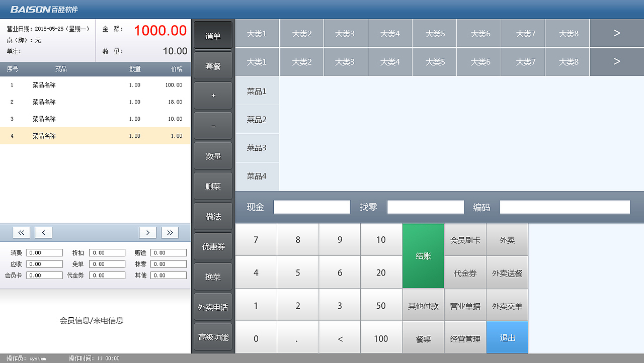Image resolution: width=644 pixels, height=363 pixels.
Task: Tap keypad number 5
Action: [x=298, y=273]
